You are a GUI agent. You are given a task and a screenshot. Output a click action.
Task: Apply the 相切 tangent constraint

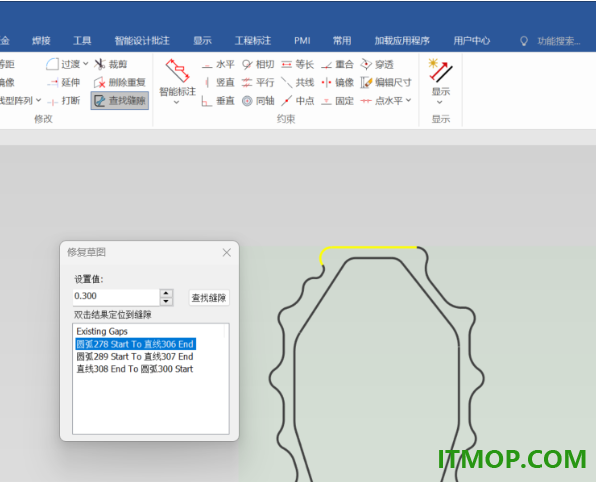point(258,65)
